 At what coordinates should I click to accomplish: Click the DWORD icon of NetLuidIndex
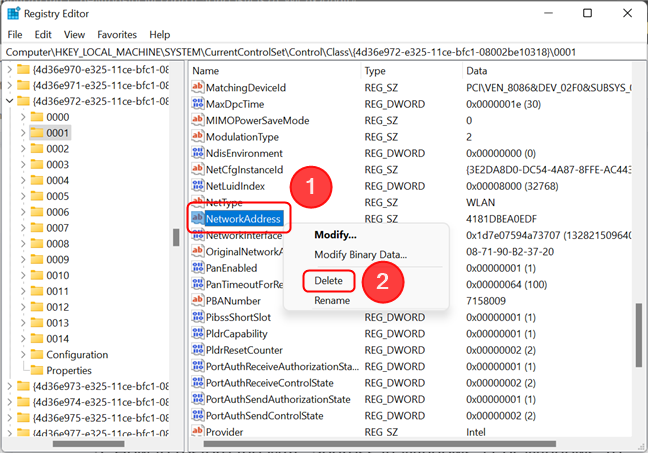click(x=198, y=186)
